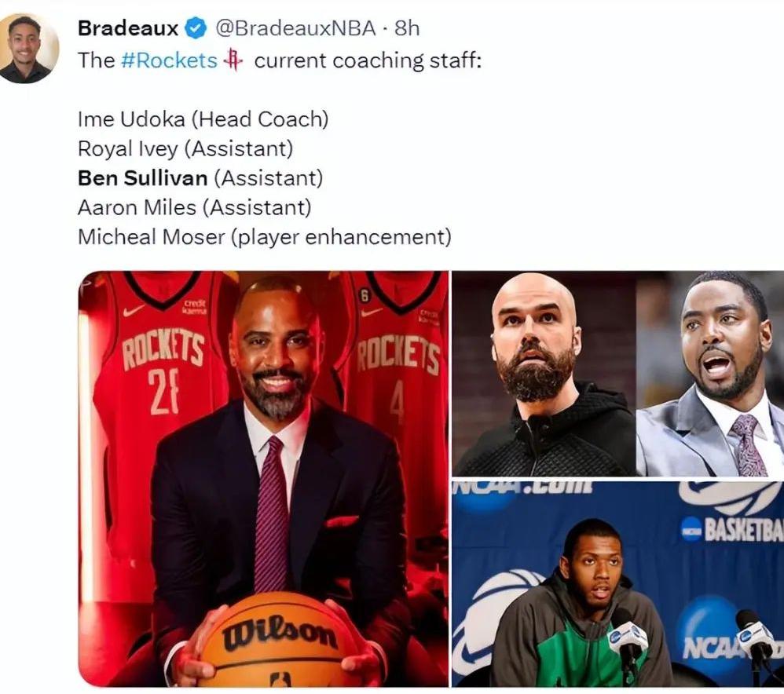Click the "Ime Udoka (Head Coach)" line
Image resolution: width=784 pixels, height=694 pixels.
click(203, 119)
